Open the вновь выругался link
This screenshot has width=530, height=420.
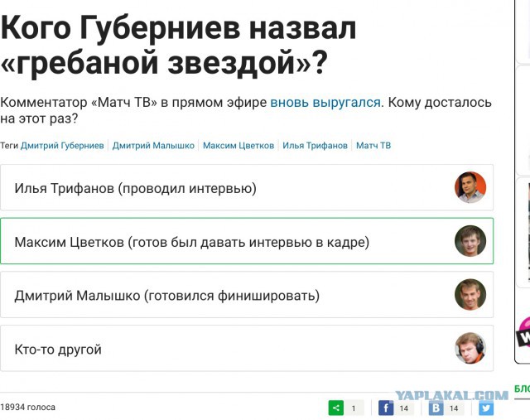point(325,103)
